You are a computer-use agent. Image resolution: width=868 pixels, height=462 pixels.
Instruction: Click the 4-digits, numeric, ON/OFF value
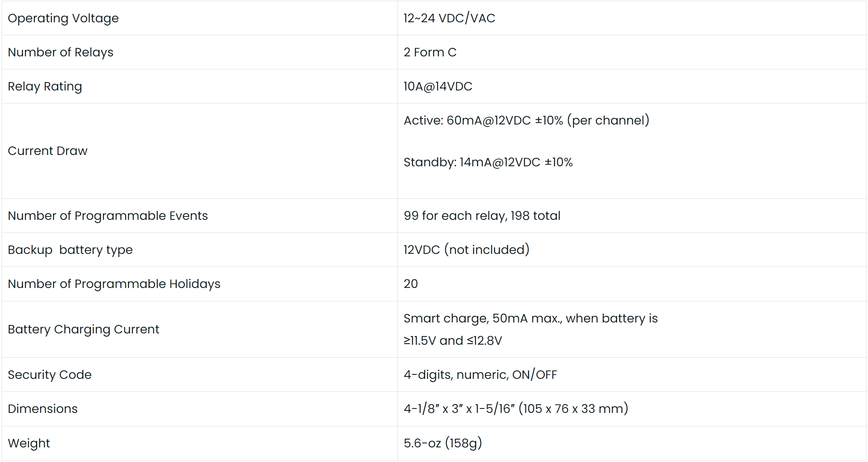coord(480,375)
